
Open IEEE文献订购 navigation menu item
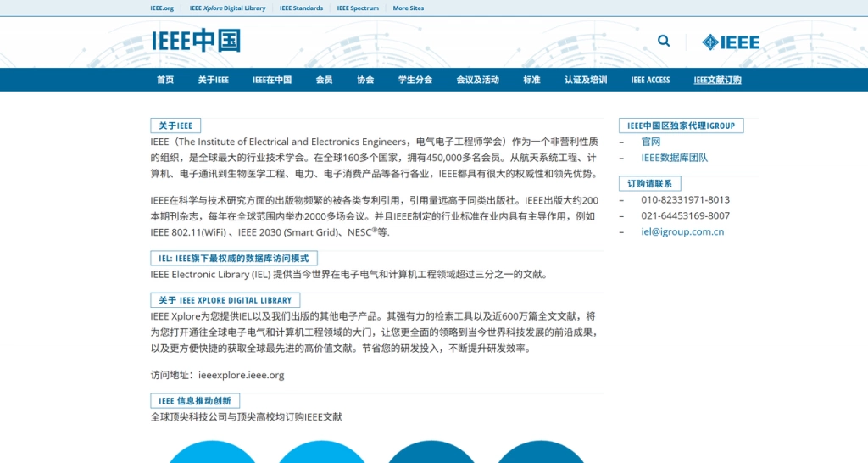click(x=717, y=80)
